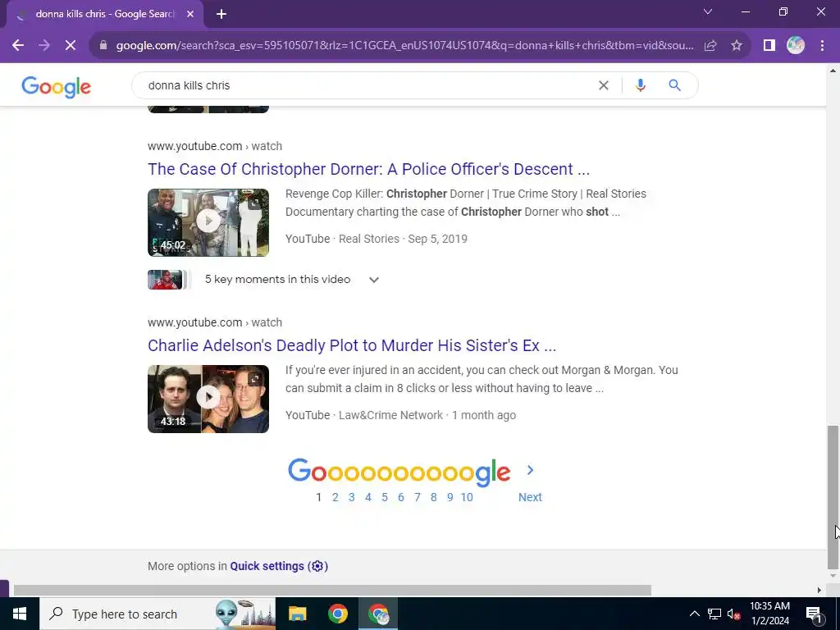Open the tab search chevron
The height and width of the screenshot is (630, 840).
click(708, 11)
